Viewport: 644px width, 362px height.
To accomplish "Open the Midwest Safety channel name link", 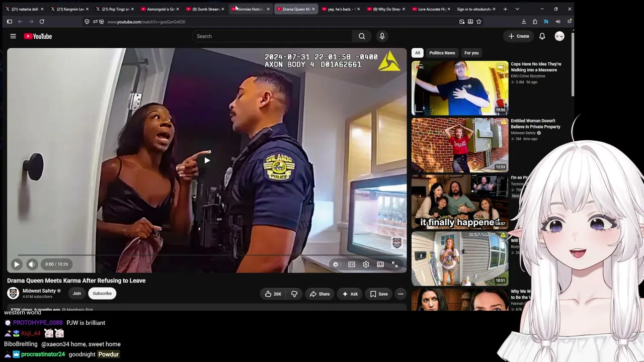I will coord(39,291).
